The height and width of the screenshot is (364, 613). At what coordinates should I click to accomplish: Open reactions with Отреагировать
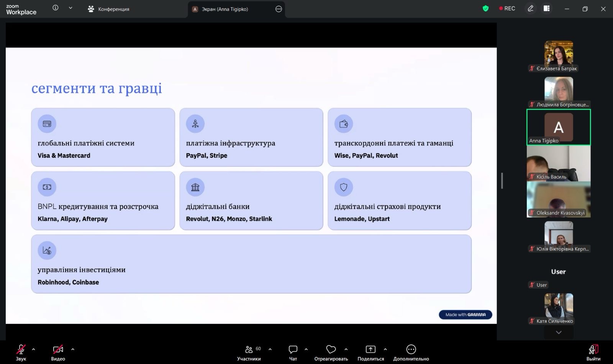pos(331,353)
